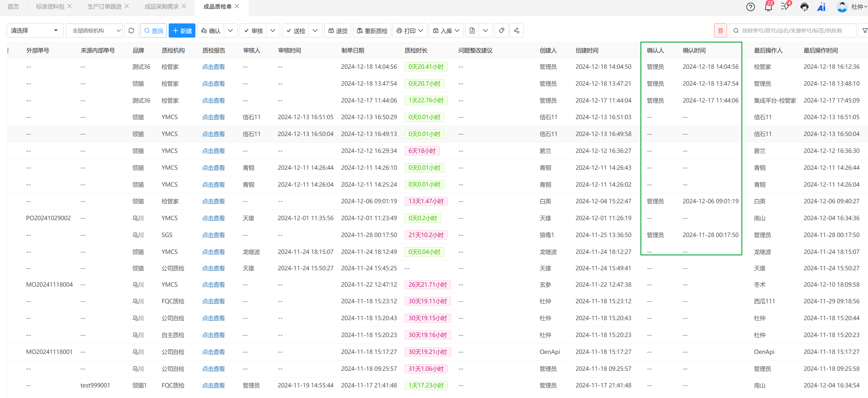868x398 pixels.
Task: Expand the arrow next to 审核 button
Action: click(273, 31)
